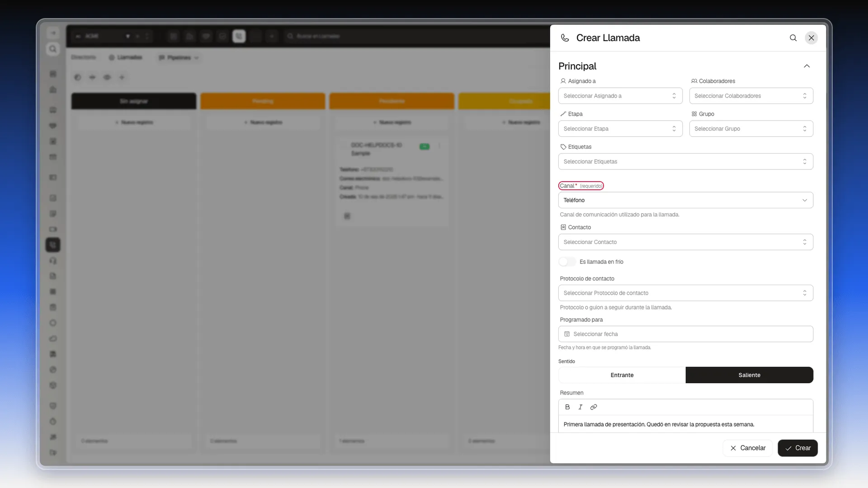Click the Seleccionar fecha input field

[x=686, y=334]
